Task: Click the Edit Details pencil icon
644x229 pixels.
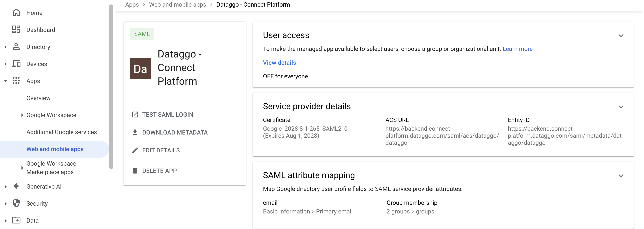Action: (135, 150)
